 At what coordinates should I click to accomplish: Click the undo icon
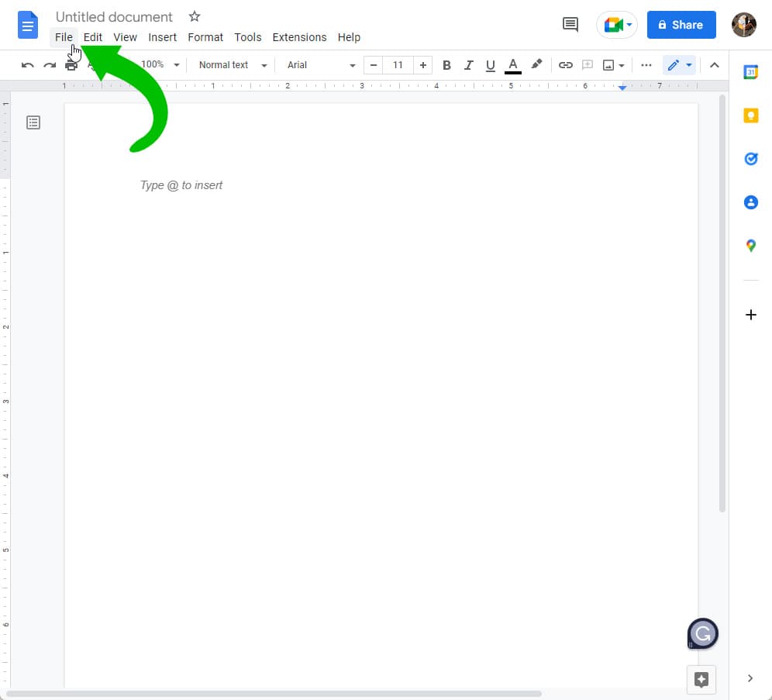[x=27, y=65]
